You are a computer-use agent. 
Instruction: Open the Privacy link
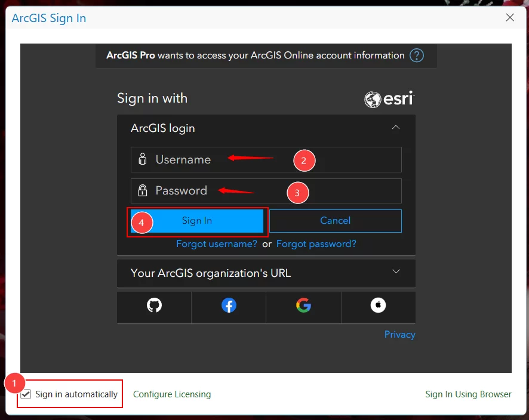400,334
